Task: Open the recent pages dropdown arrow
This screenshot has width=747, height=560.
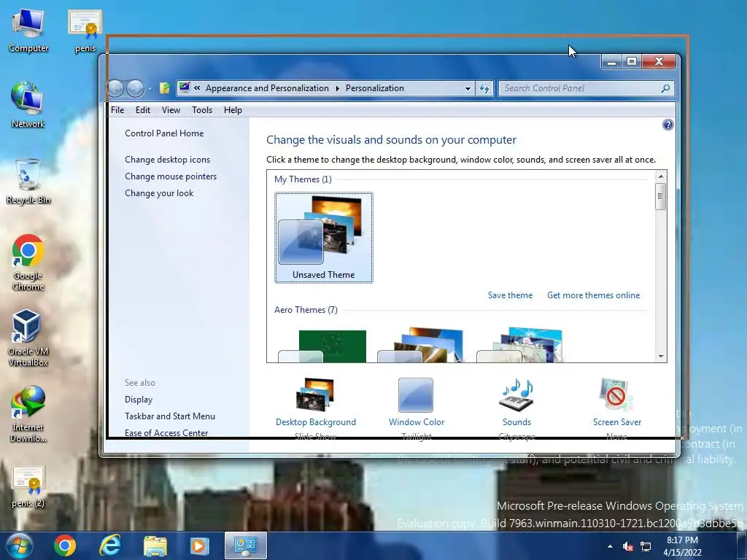Action: pos(150,88)
